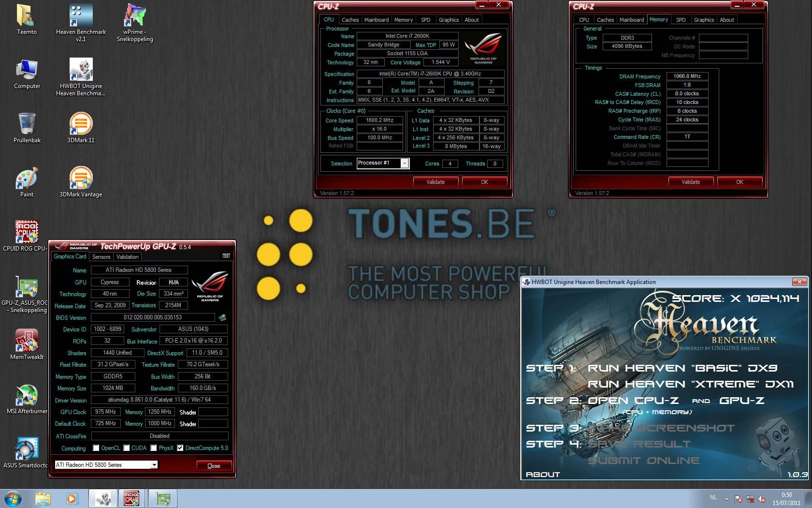The width and height of the screenshot is (812, 508).
Task: Click Open CPU-Z in Heaven app
Action: coord(633,401)
